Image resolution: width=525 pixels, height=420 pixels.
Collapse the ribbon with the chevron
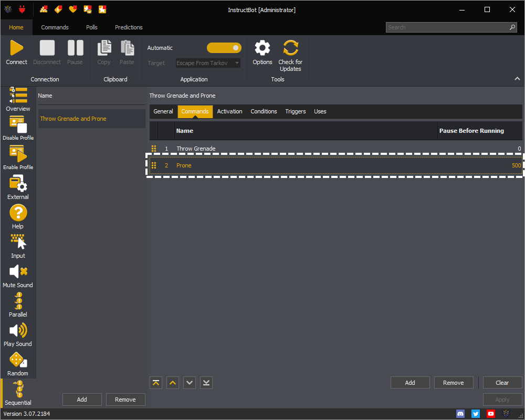(x=517, y=79)
